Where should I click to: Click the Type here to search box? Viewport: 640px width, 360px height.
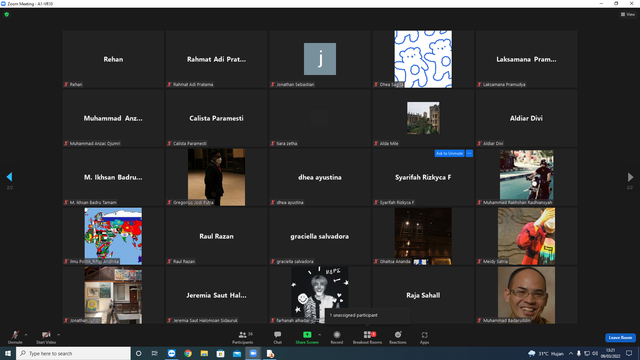point(73,353)
